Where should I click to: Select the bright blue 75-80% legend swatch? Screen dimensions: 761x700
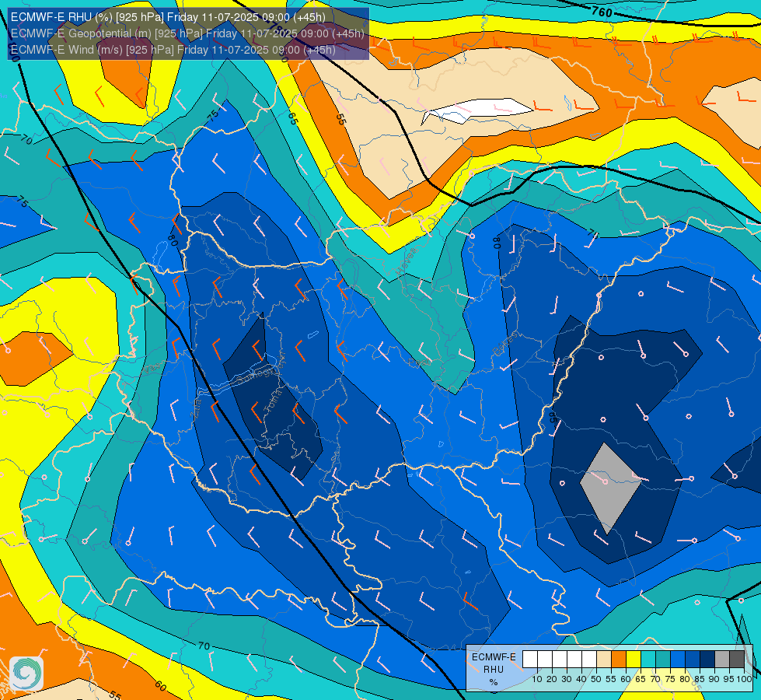(678, 660)
